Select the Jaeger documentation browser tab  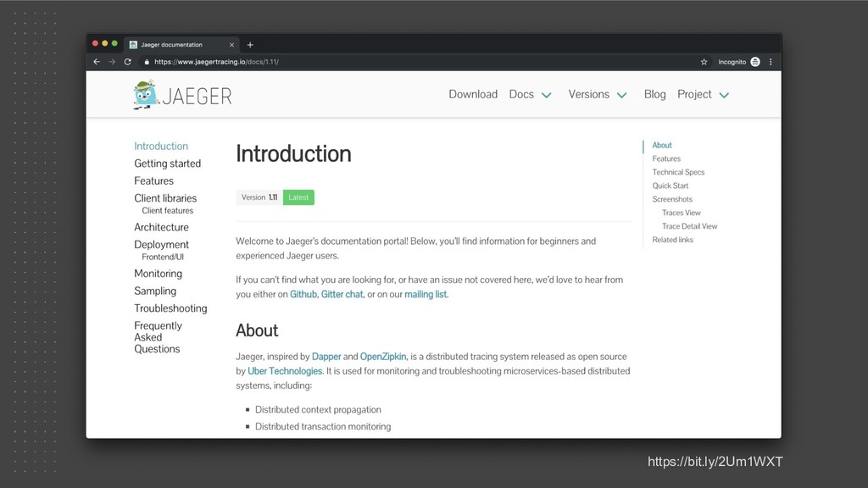[181, 45]
